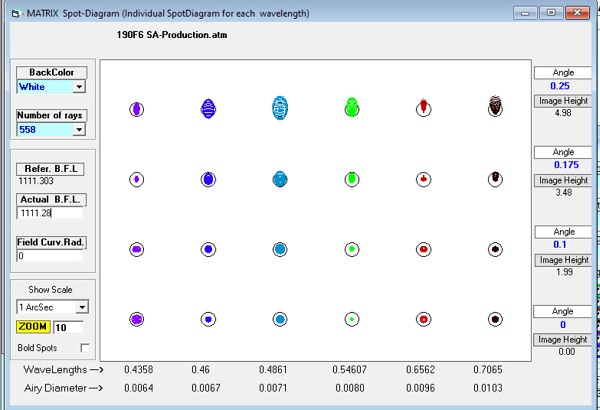
Task: Click the Image Height button above 4.98
Action: click(x=561, y=100)
